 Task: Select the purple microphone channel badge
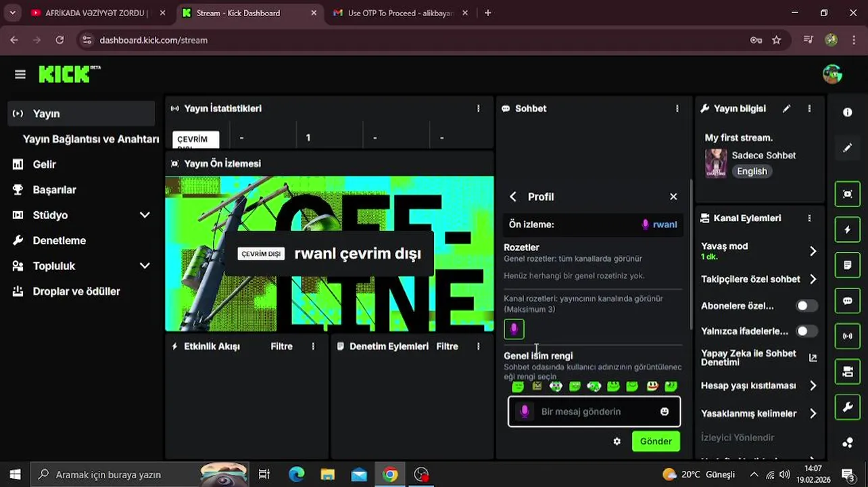click(514, 329)
